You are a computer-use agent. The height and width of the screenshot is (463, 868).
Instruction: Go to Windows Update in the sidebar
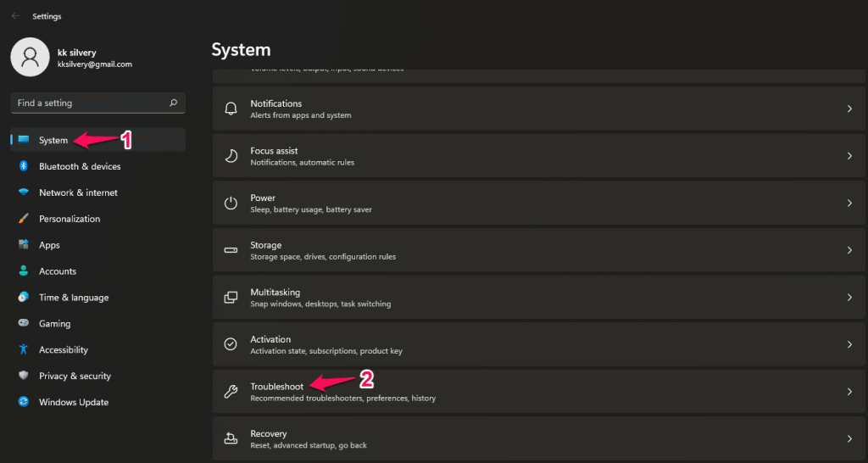tap(74, 402)
